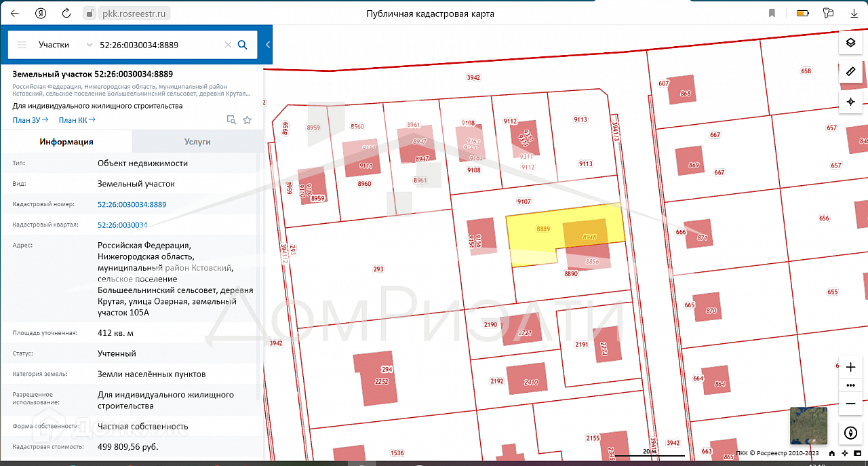Viewport: 868px width, 466px height.
Task: Run the search with the magnifier icon
Action: pyautogui.click(x=243, y=45)
